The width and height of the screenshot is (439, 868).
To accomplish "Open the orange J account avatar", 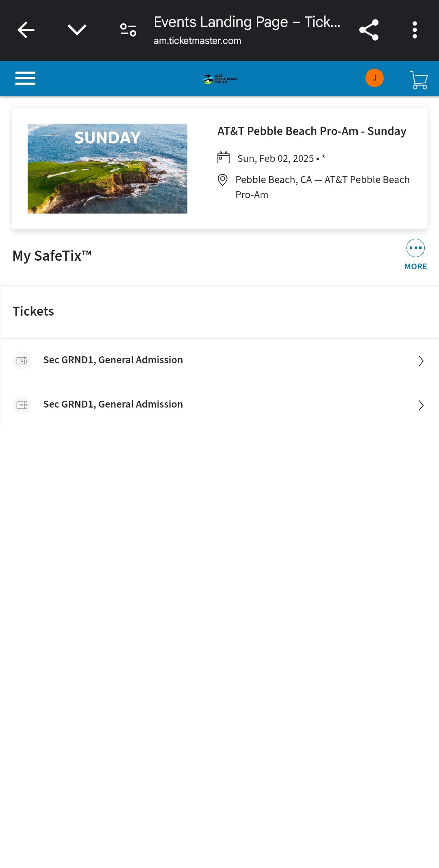I will click(x=374, y=78).
